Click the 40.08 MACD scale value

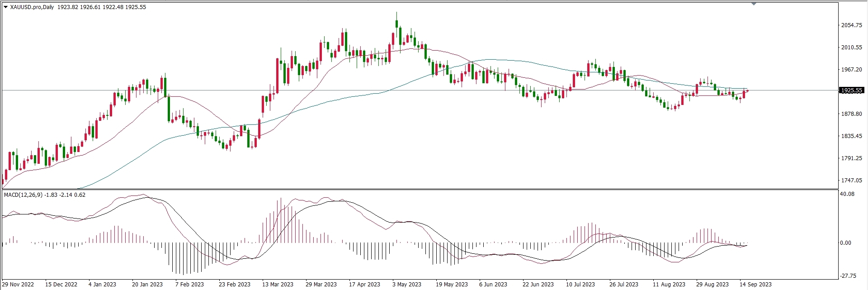point(848,194)
